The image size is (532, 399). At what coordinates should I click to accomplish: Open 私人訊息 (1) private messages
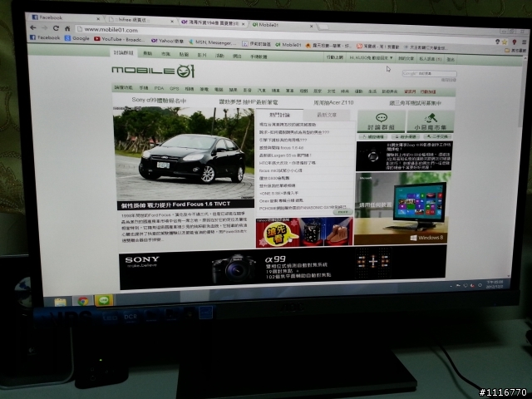click(431, 59)
